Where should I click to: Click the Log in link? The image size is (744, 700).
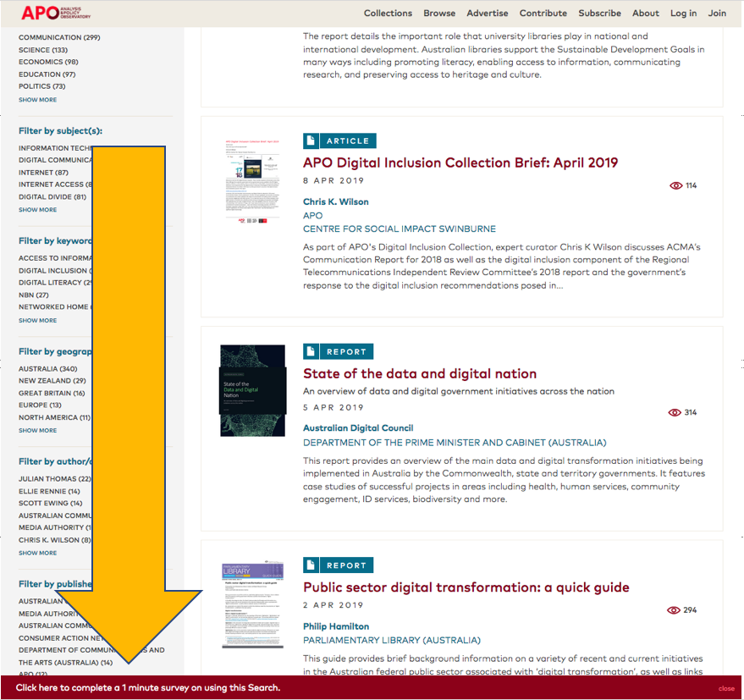click(683, 13)
